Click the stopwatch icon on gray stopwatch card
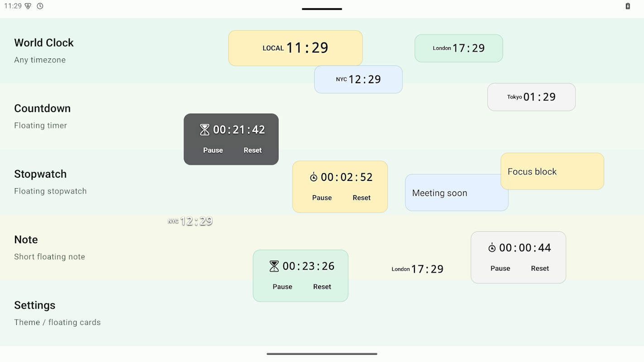This screenshot has height=362, width=644. tap(492, 248)
